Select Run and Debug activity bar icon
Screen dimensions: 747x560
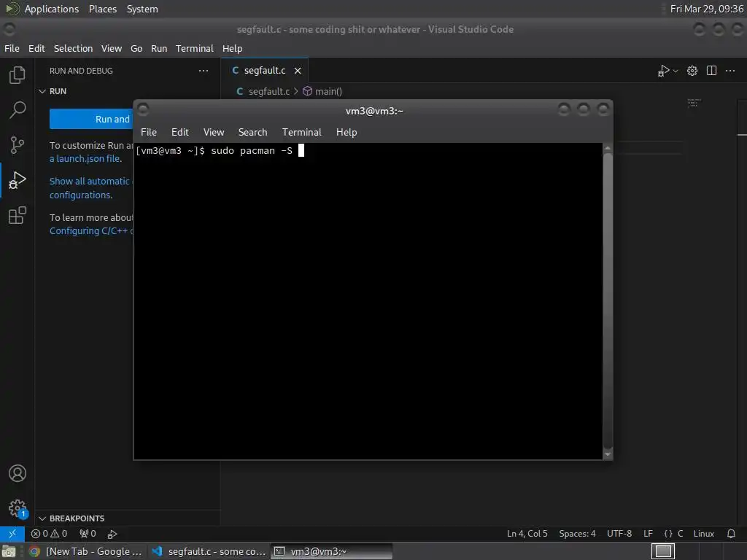pos(18,180)
